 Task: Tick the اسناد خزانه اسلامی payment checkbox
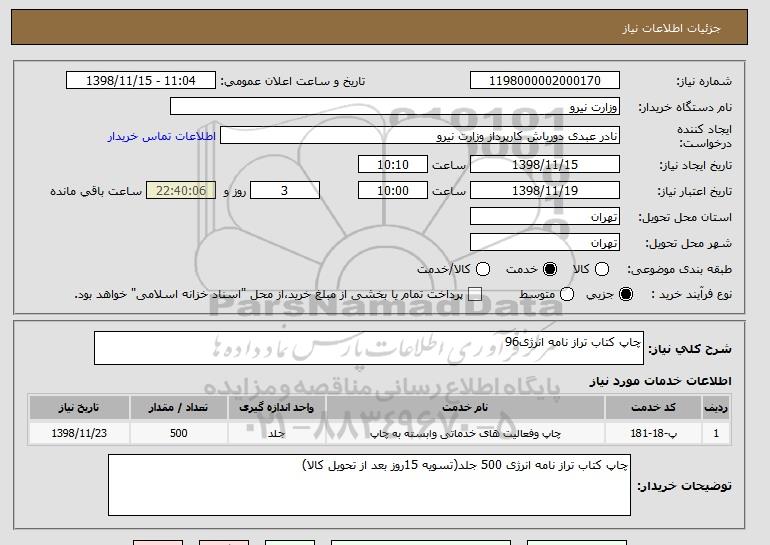click(475, 294)
